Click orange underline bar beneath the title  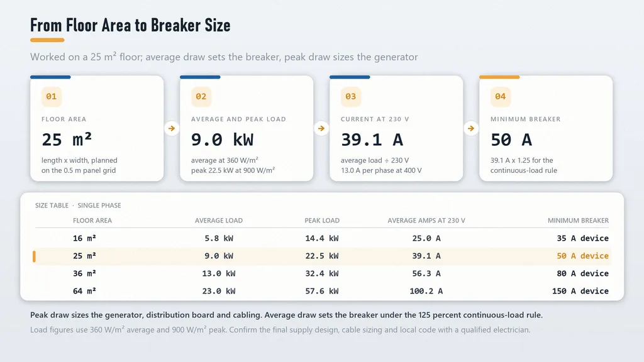(47, 40)
